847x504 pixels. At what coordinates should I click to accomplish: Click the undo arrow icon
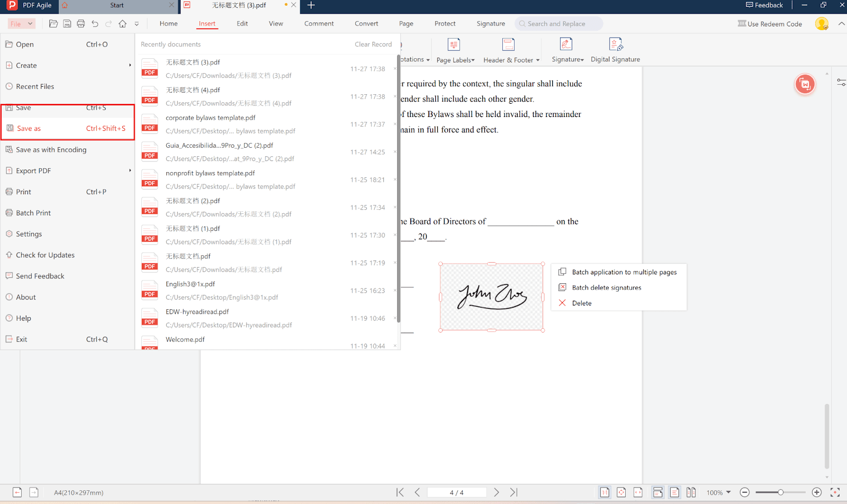[x=95, y=24]
